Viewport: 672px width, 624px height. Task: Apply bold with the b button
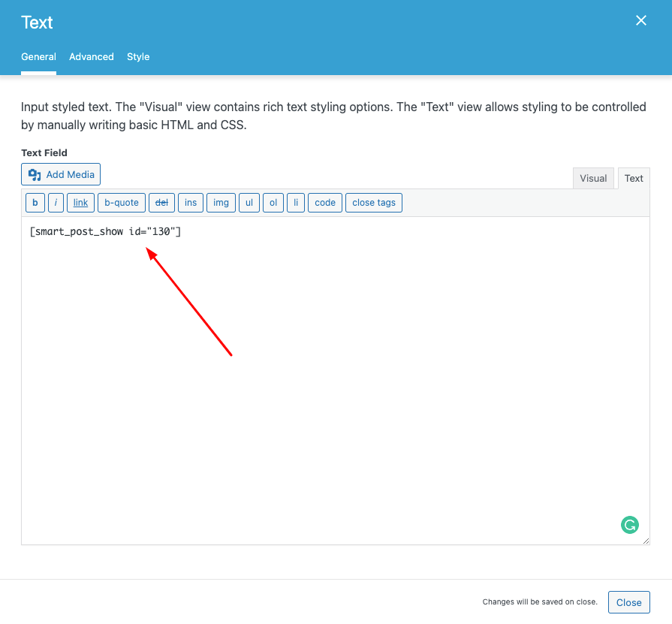click(35, 203)
